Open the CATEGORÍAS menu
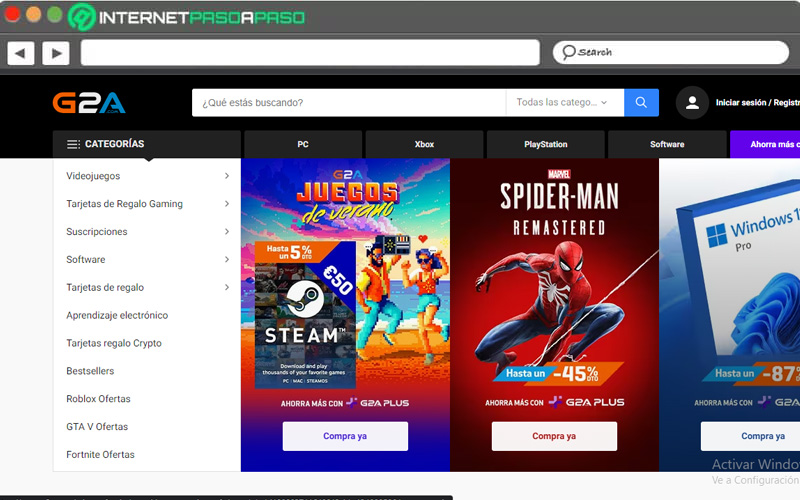 pos(146,144)
